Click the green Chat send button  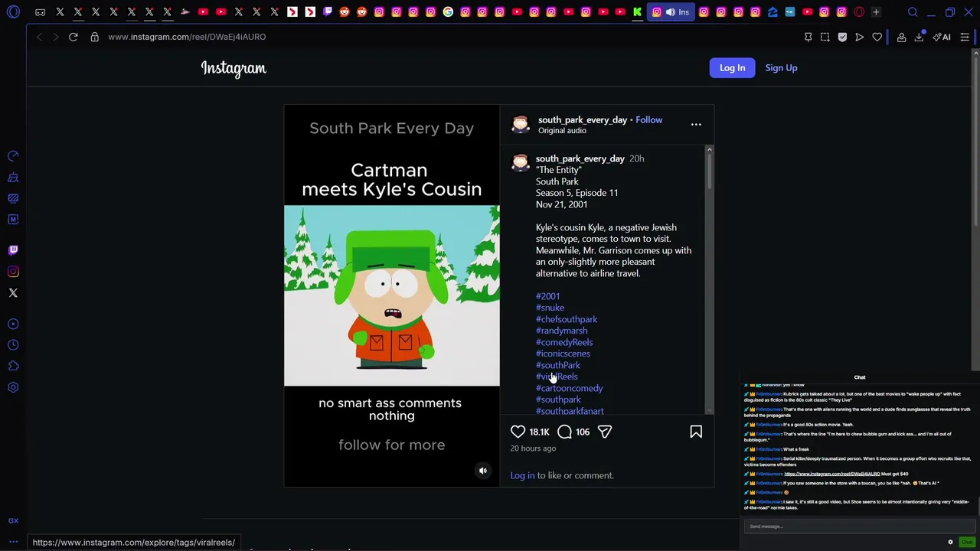[967, 542]
